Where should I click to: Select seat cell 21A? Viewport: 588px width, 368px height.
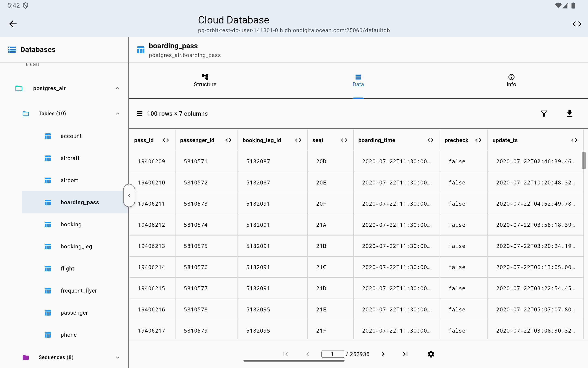click(x=330, y=225)
